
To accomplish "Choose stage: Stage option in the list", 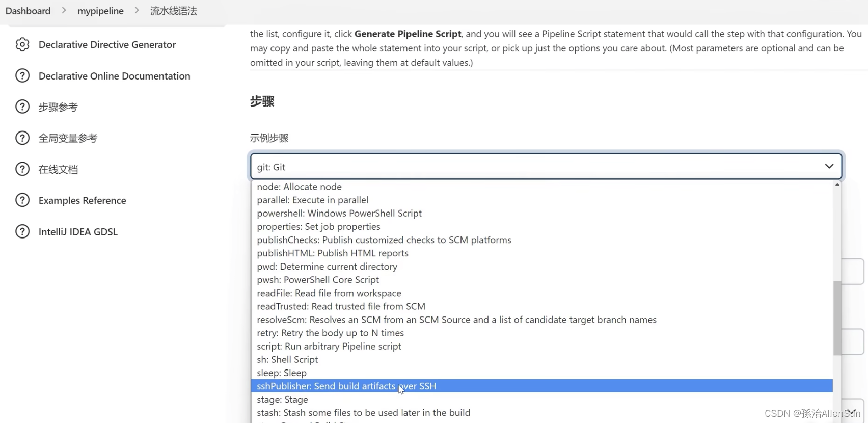I will pyautogui.click(x=282, y=399).
